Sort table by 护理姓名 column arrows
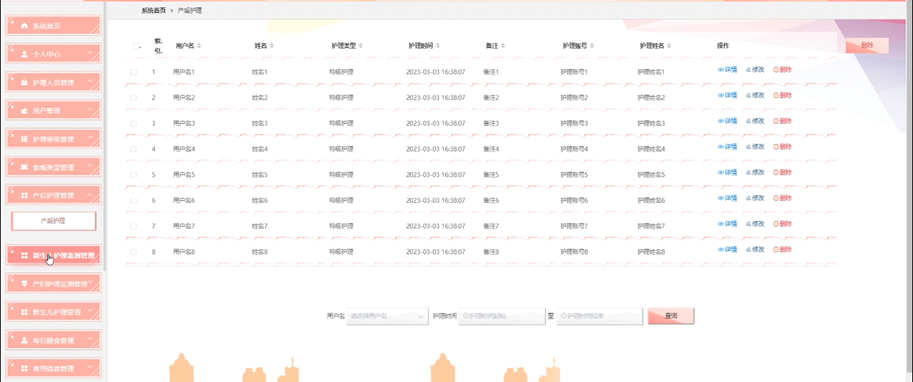Image resolution: width=913 pixels, height=382 pixels. [x=668, y=45]
